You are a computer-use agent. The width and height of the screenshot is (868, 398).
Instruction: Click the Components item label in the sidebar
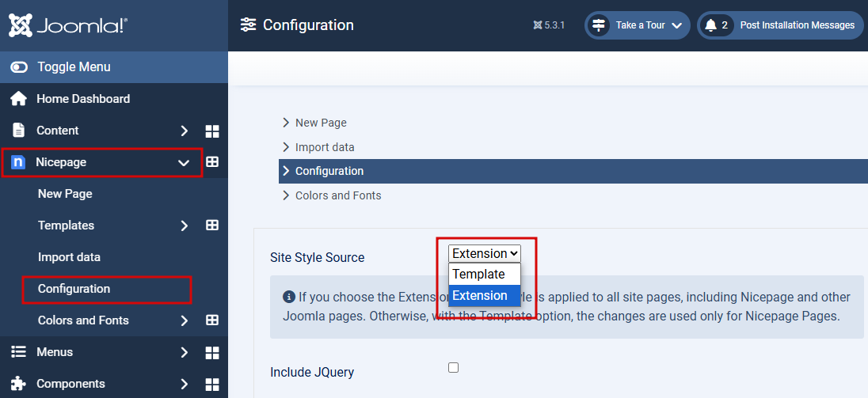pyautogui.click(x=70, y=384)
